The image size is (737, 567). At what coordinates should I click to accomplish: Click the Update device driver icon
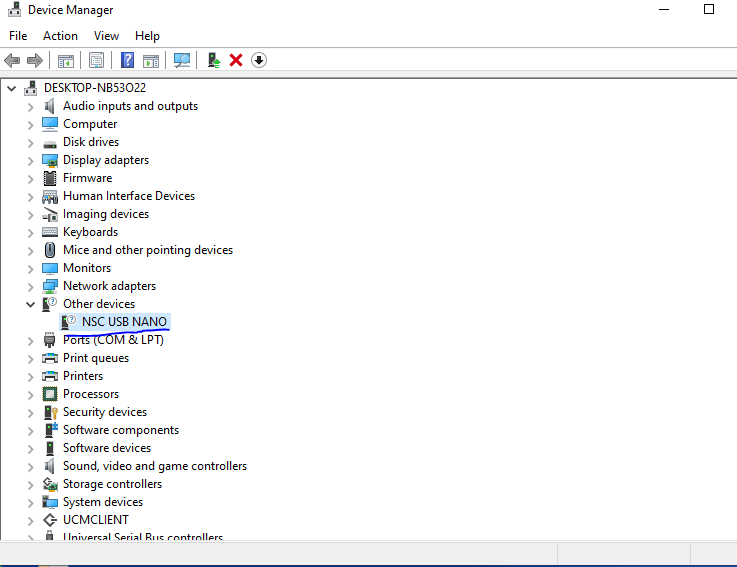[214, 60]
